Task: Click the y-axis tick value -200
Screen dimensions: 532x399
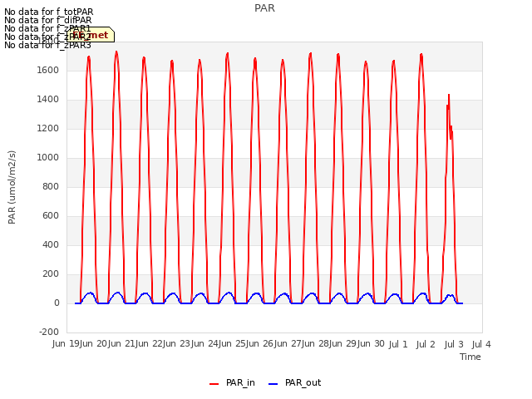Action: [x=49, y=332]
